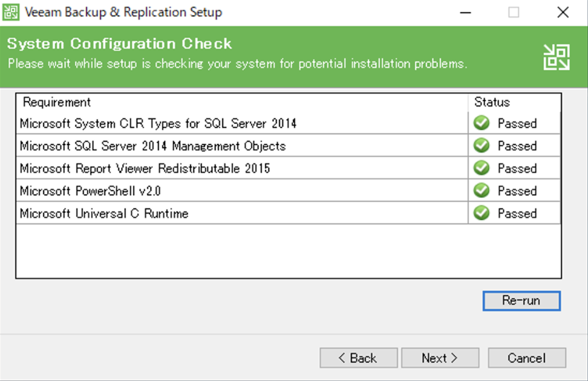This screenshot has height=381, width=588.
Task: Select Microsoft Universal C Runtime row
Action: pos(288,213)
